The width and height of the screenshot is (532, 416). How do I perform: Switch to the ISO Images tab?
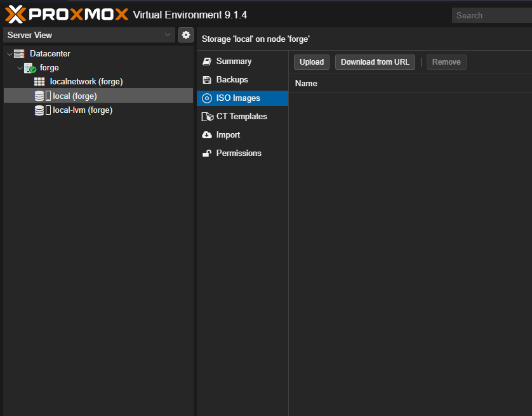237,98
